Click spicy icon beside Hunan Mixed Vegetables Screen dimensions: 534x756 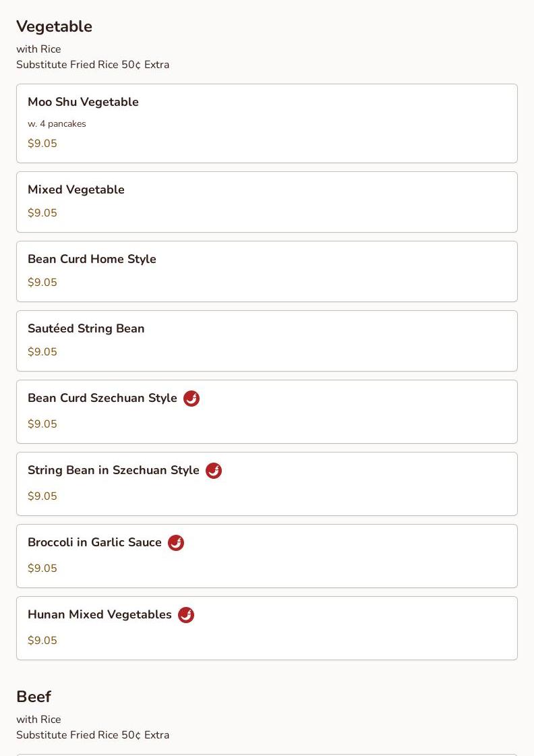tap(186, 615)
